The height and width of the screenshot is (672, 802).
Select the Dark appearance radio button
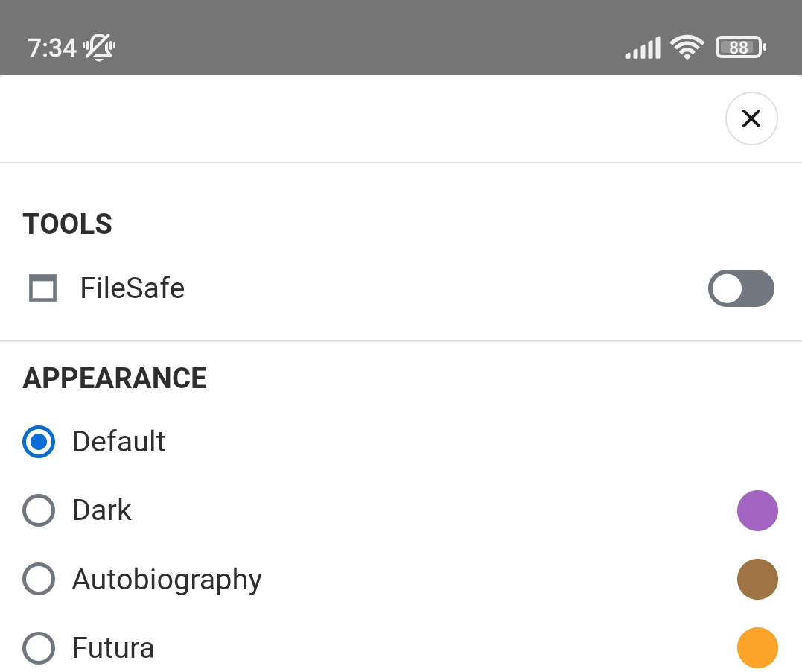[x=39, y=510]
